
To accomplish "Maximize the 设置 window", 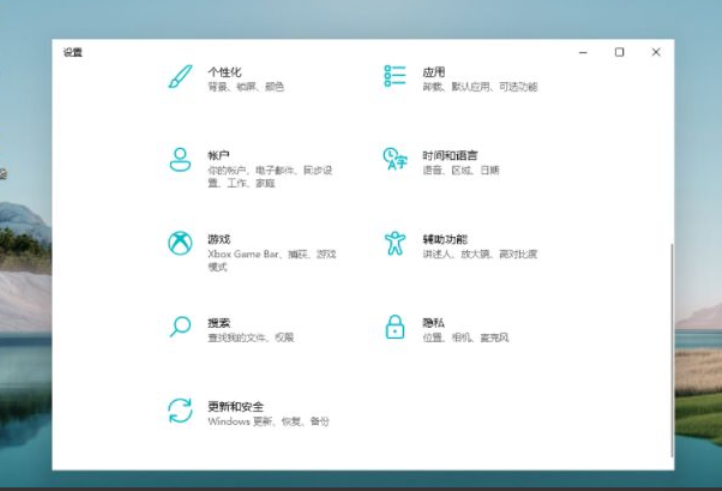I will (x=619, y=52).
